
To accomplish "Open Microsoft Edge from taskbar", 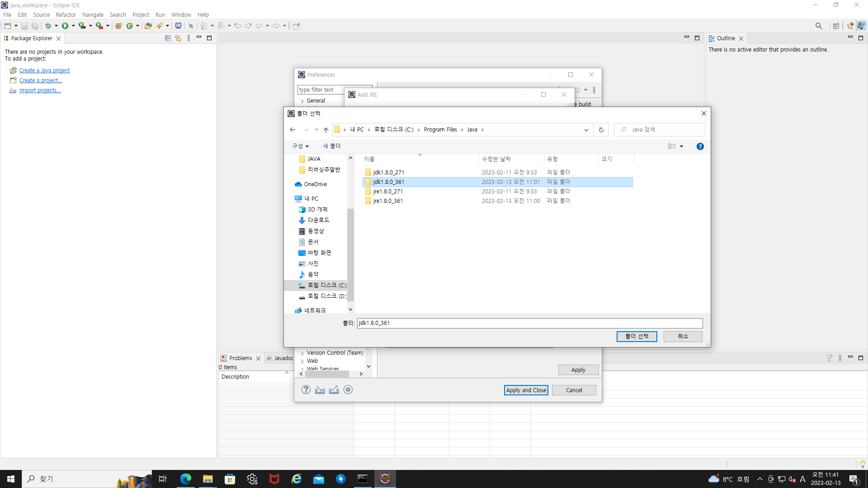I will pos(185,479).
